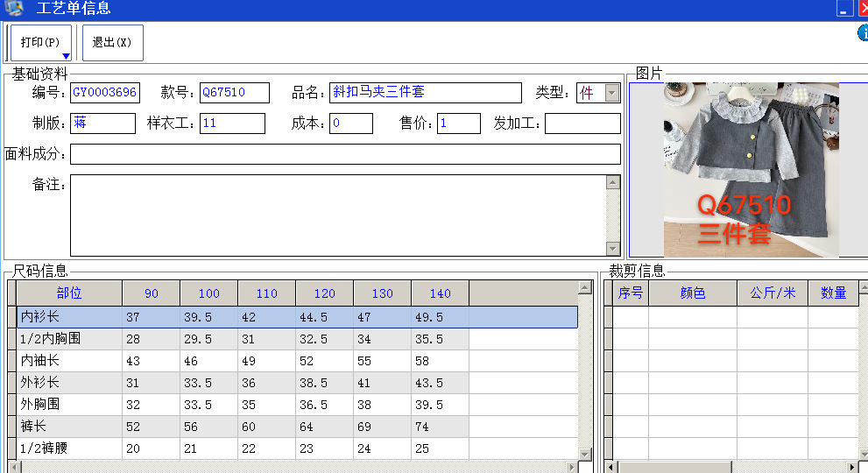Click the 140 size column header
Screen dimensions: 868x473
point(440,293)
